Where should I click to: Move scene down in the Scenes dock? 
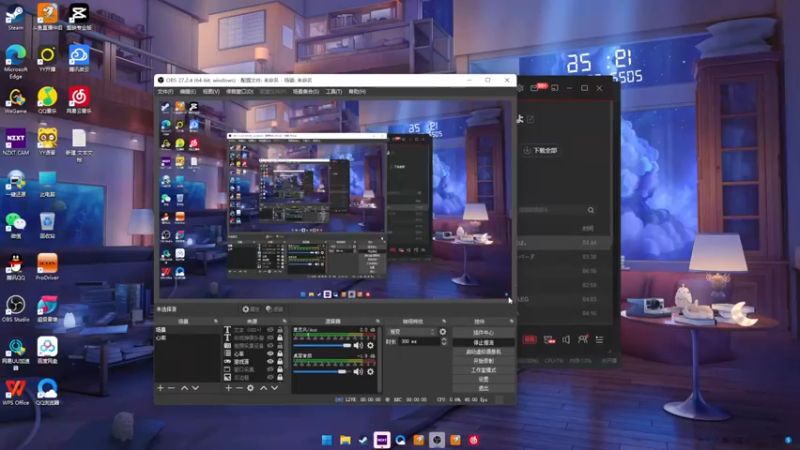[195, 388]
